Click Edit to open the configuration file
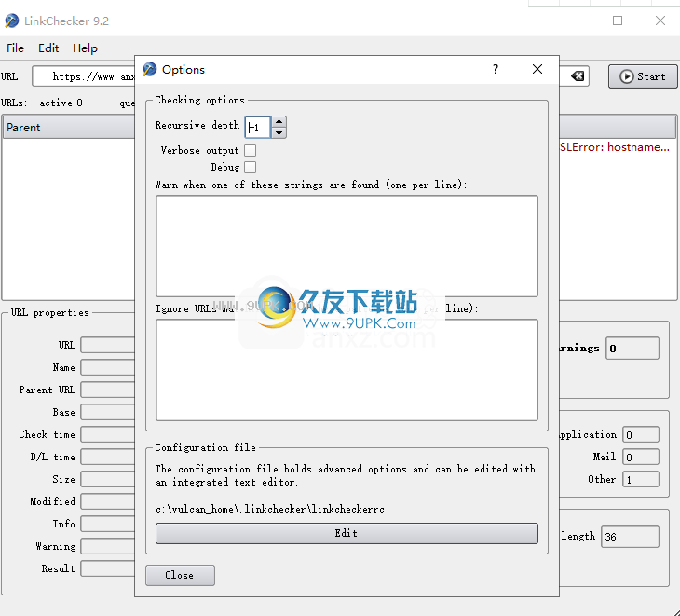 [x=347, y=534]
